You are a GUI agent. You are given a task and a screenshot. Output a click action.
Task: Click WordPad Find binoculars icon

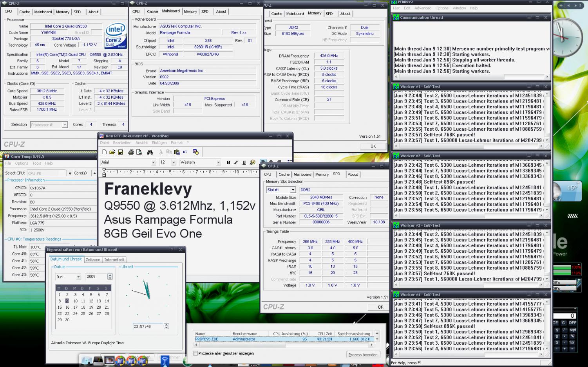150,152
